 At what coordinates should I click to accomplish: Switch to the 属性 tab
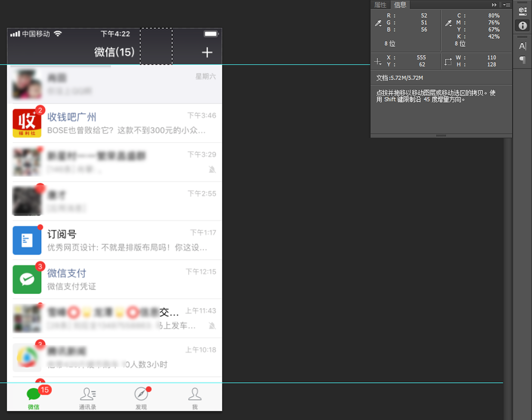point(380,5)
